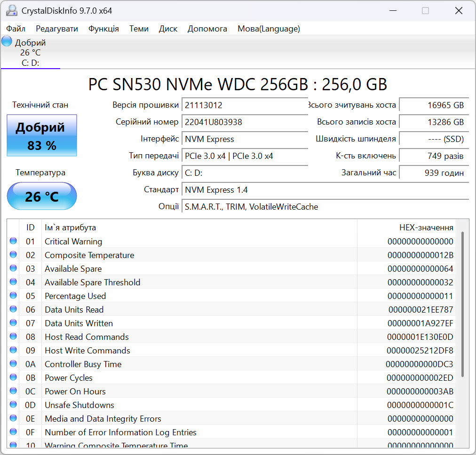This screenshot has width=476, height=455.
Task: Open the Мова(Language) menu
Action: (269, 29)
